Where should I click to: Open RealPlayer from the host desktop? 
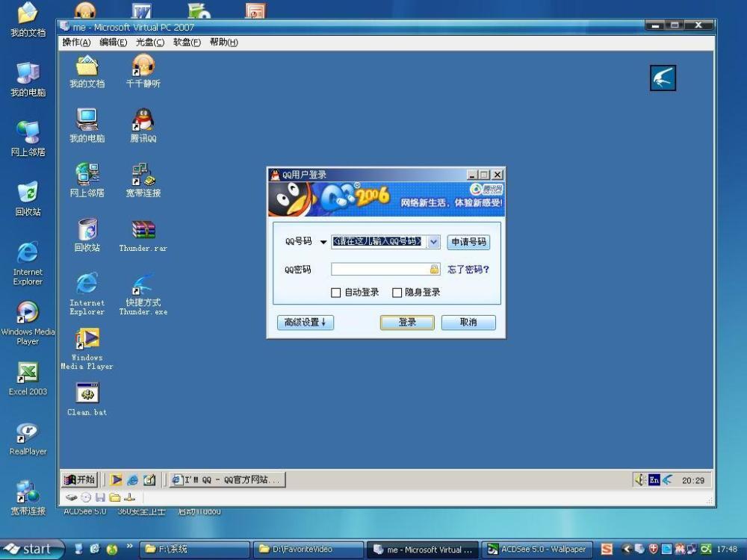pos(28,434)
